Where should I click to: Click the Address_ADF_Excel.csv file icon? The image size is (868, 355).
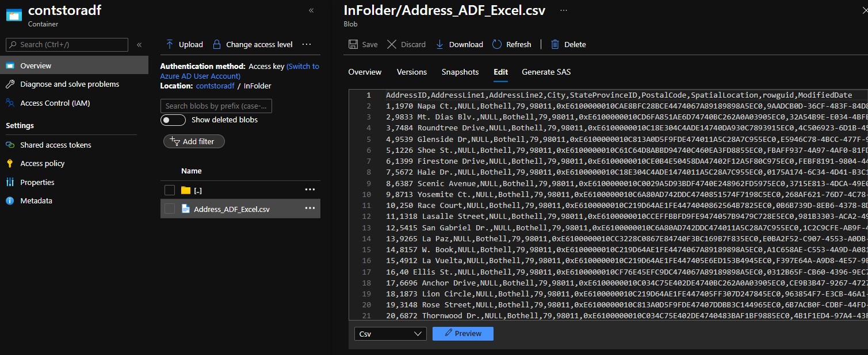[x=185, y=209]
